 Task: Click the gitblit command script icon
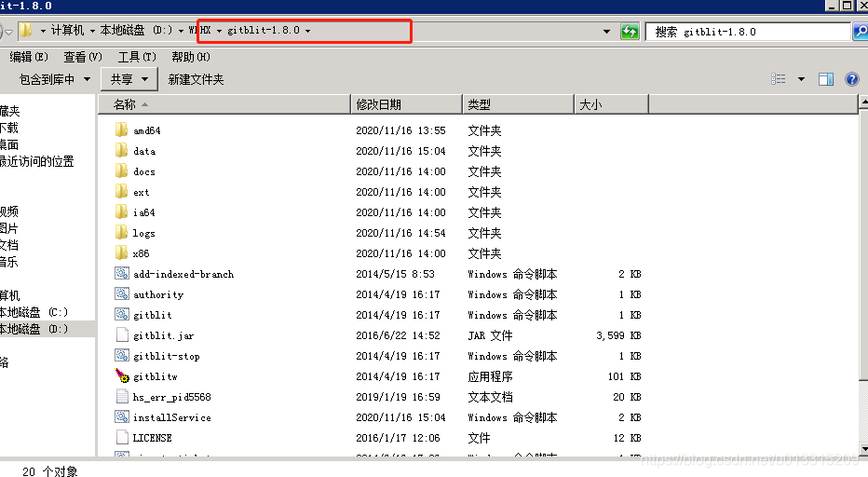[x=122, y=314]
